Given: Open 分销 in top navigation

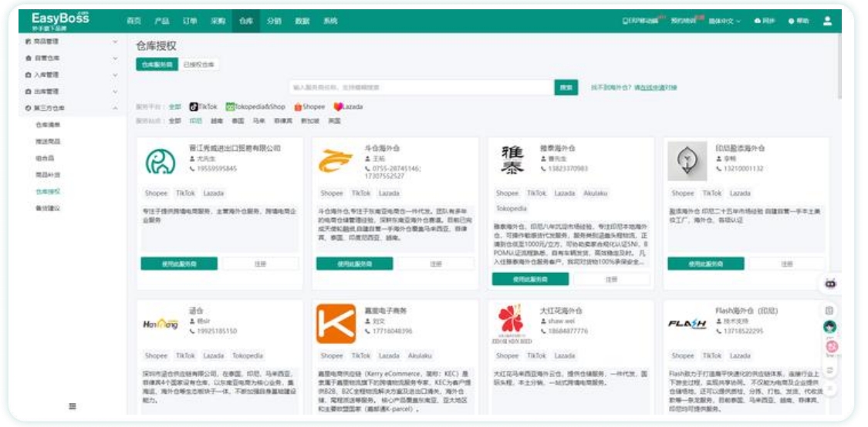Looking at the screenshot, I should point(274,21).
